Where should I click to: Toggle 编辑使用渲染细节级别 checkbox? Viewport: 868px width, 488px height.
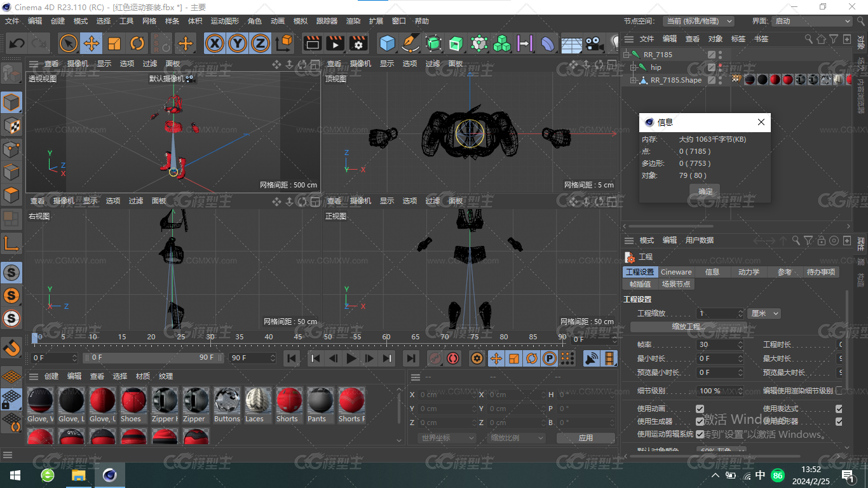(x=839, y=391)
